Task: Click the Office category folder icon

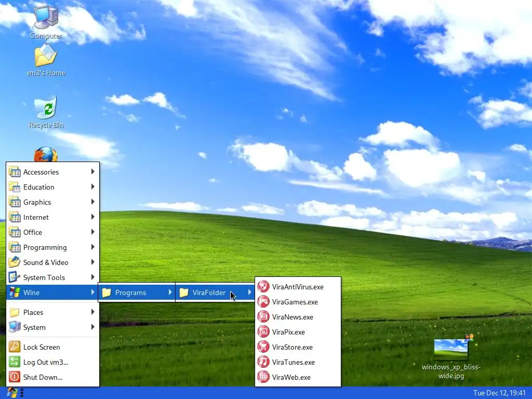Action: point(15,232)
